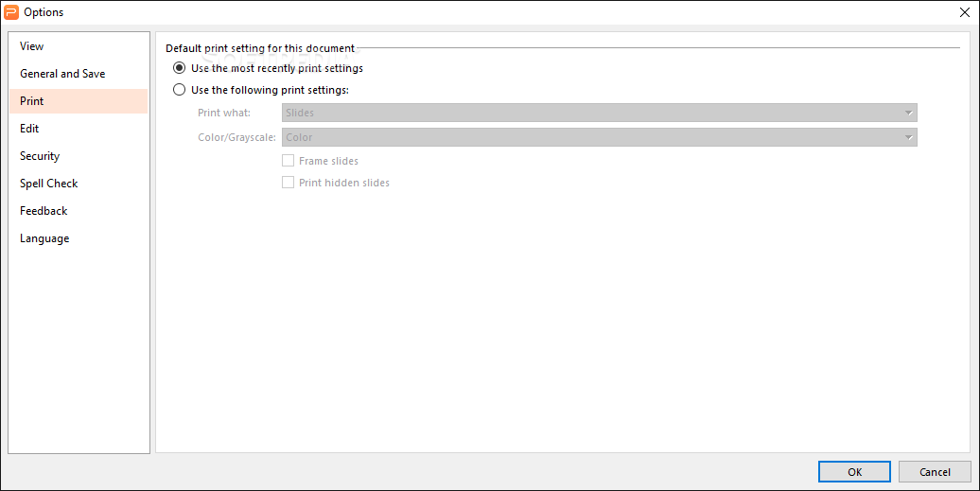Screen dimensions: 980x491
Task: Close the Options dialog window
Action: pyautogui.click(x=964, y=12)
